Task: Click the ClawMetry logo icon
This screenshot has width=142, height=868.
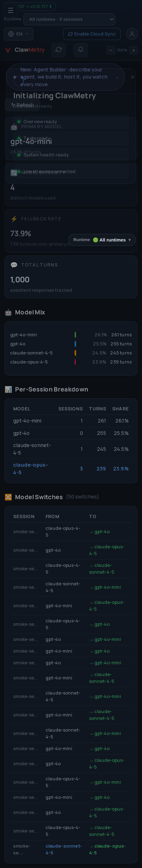Action: pos(8,50)
